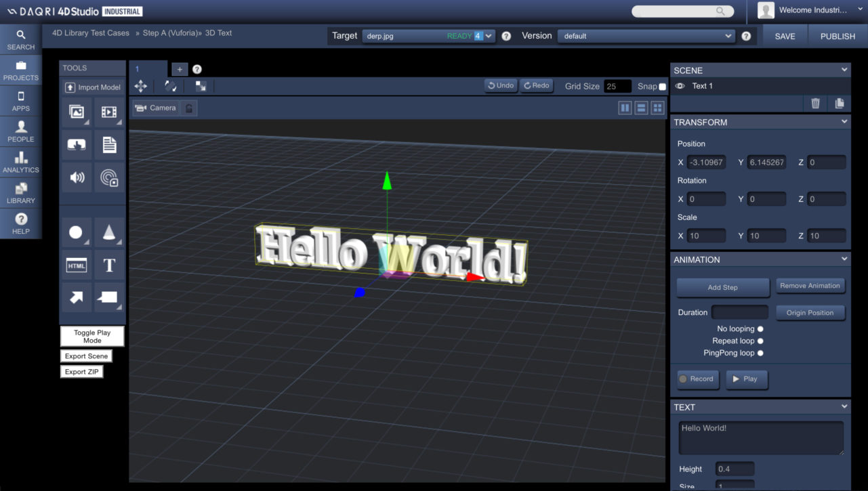Image resolution: width=868 pixels, height=491 pixels.
Task: Open the Welcome Industri... user menu
Action: pos(812,10)
